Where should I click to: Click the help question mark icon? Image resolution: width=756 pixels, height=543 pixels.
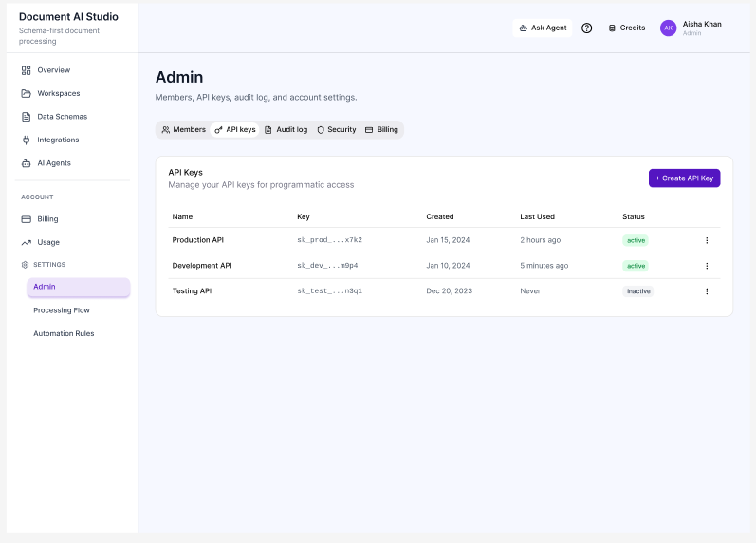pyautogui.click(x=586, y=28)
